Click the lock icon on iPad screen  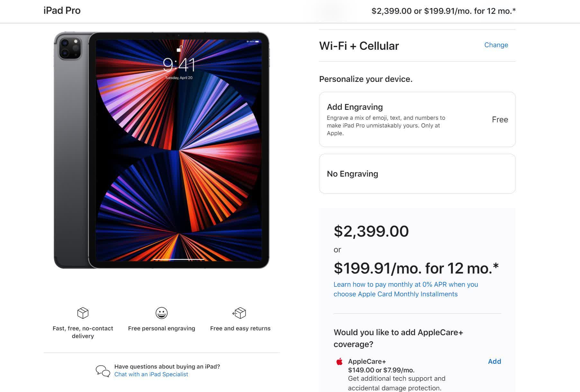pyautogui.click(x=179, y=49)
